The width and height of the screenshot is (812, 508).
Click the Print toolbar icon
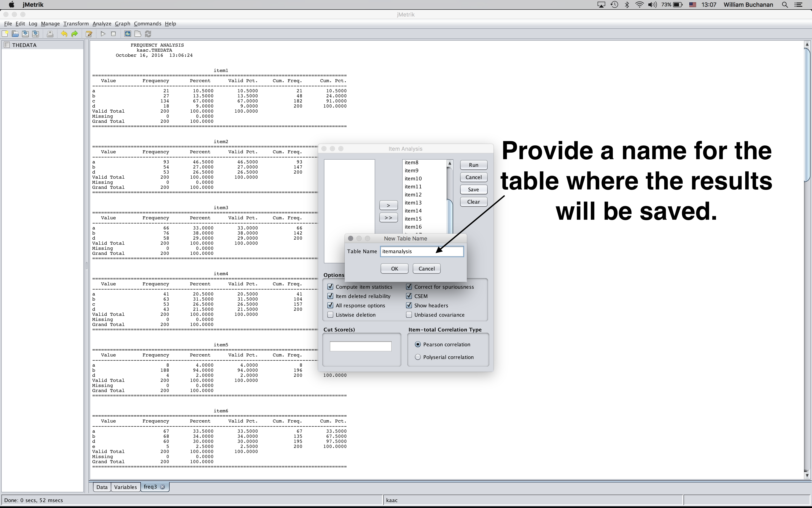point(50,34)
